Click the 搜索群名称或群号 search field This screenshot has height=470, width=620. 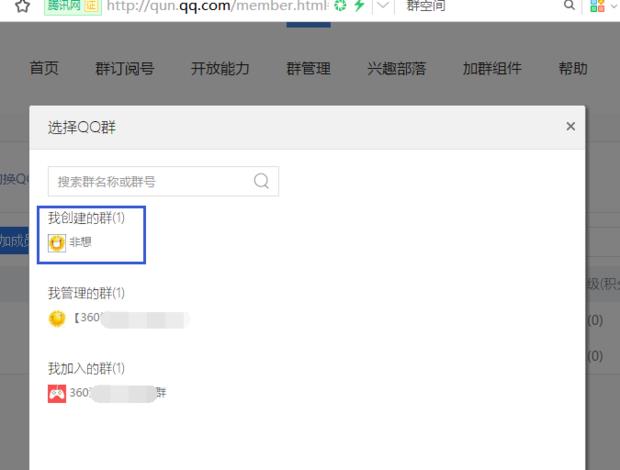point(163,181)
